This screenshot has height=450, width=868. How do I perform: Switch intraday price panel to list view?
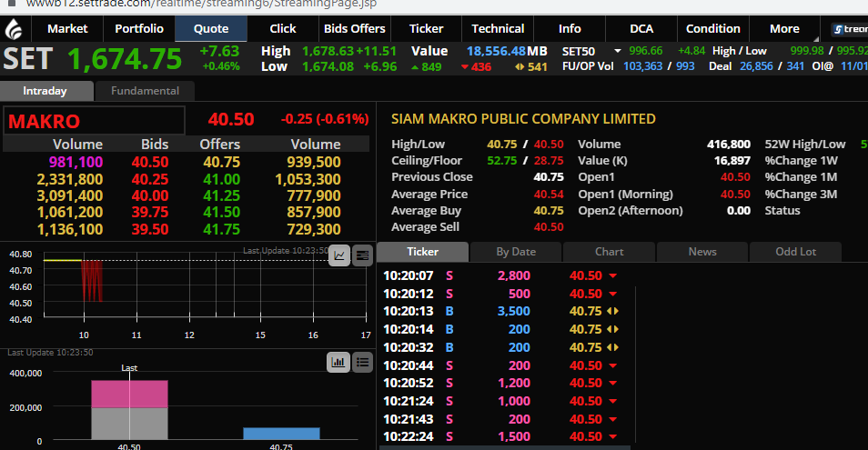[363, 255]
